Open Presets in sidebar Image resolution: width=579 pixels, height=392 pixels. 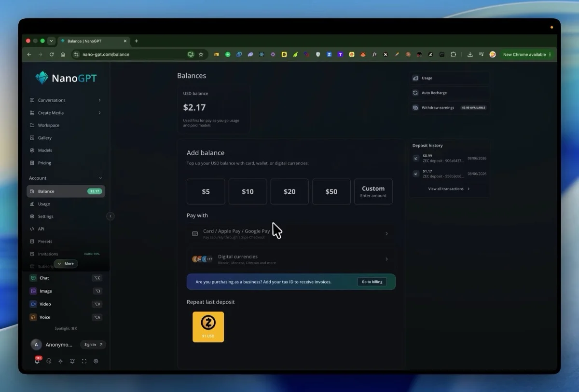pos(66,242)
